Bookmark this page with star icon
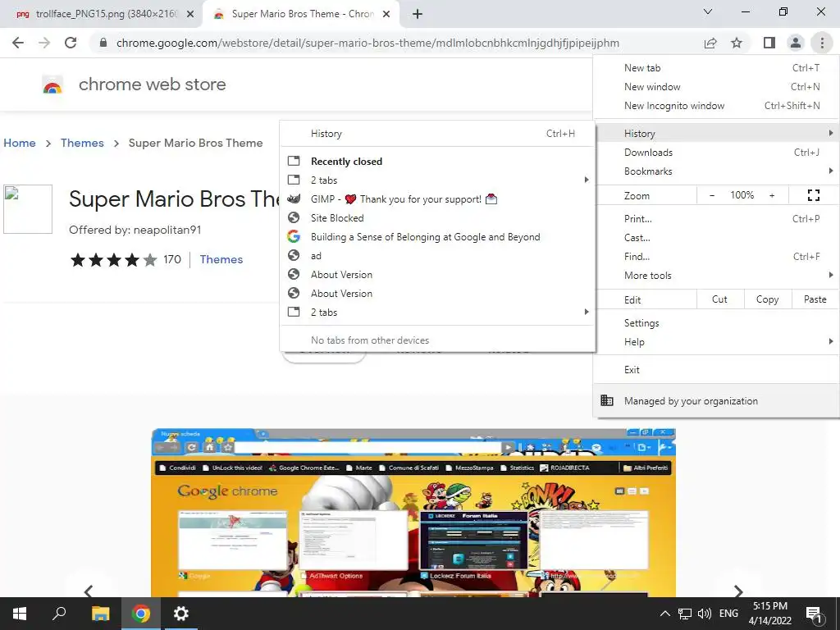 [x=737, y=43]
